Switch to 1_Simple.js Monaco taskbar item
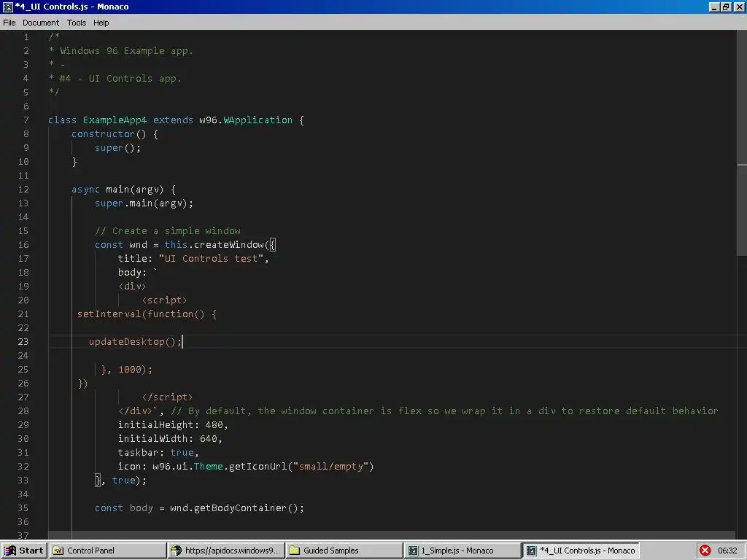747x560 pixels. click(x=462, y=551)
